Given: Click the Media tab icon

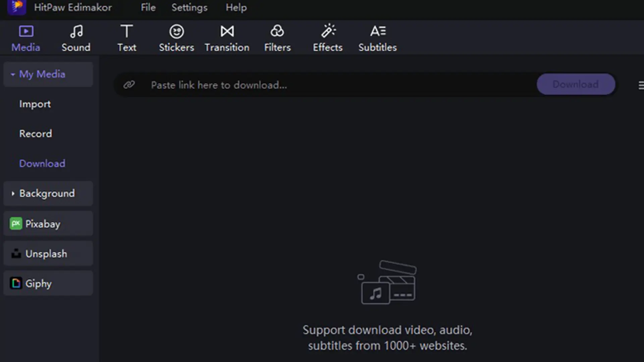Looking at the screenshot, I should pos(25,32).
